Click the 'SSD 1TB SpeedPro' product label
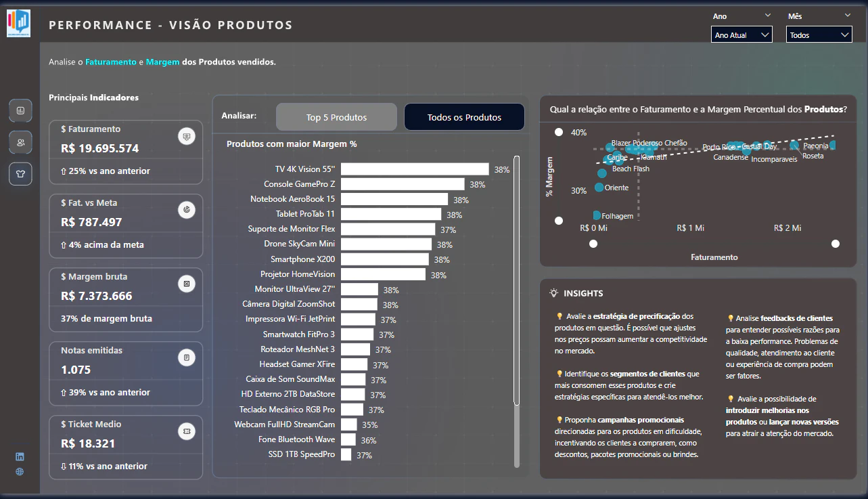Viewport: 868px width, 499px height. (x=302, y=454)
